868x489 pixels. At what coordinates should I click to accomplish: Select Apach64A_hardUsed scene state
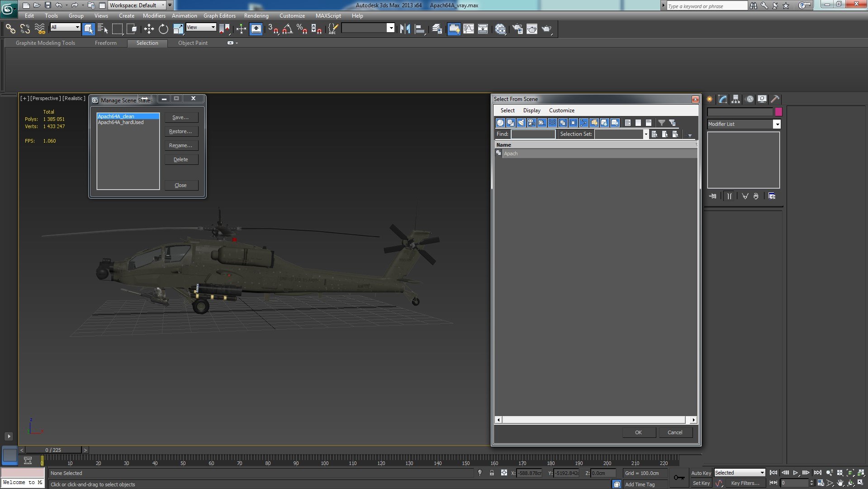point(121,123)
